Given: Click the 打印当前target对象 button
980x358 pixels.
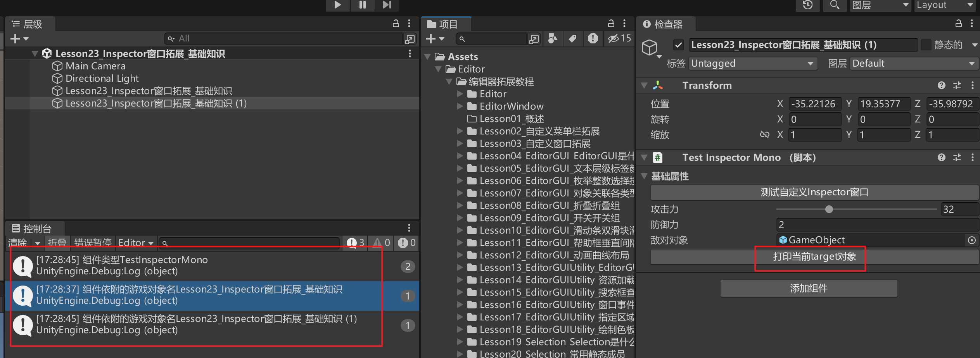Looking at the screenshot, I should pyautogui.click(x=814, y=257).
